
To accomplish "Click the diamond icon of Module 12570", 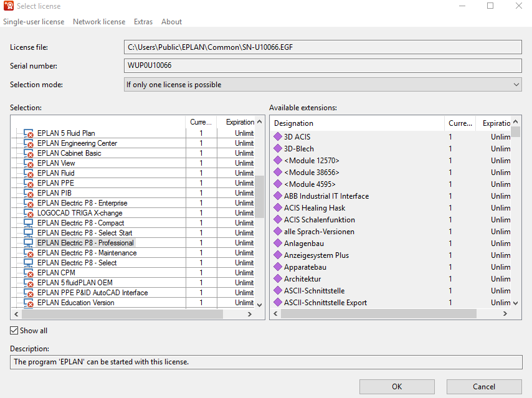I will 278,160.
